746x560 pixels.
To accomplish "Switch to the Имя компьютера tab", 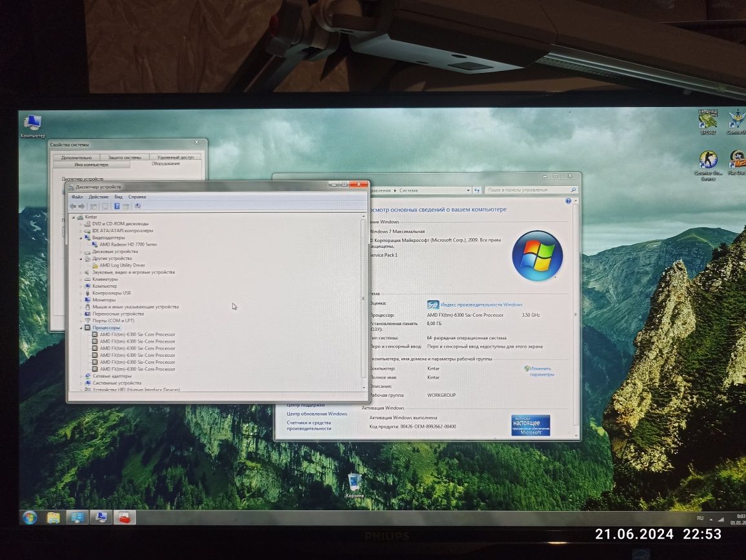I will 92,165.
